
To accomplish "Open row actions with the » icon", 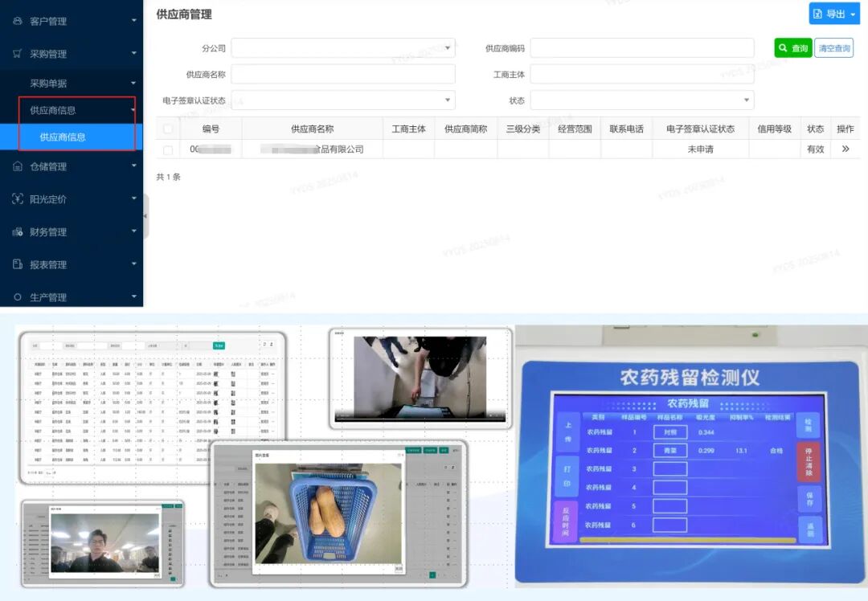I will point(845,149).
